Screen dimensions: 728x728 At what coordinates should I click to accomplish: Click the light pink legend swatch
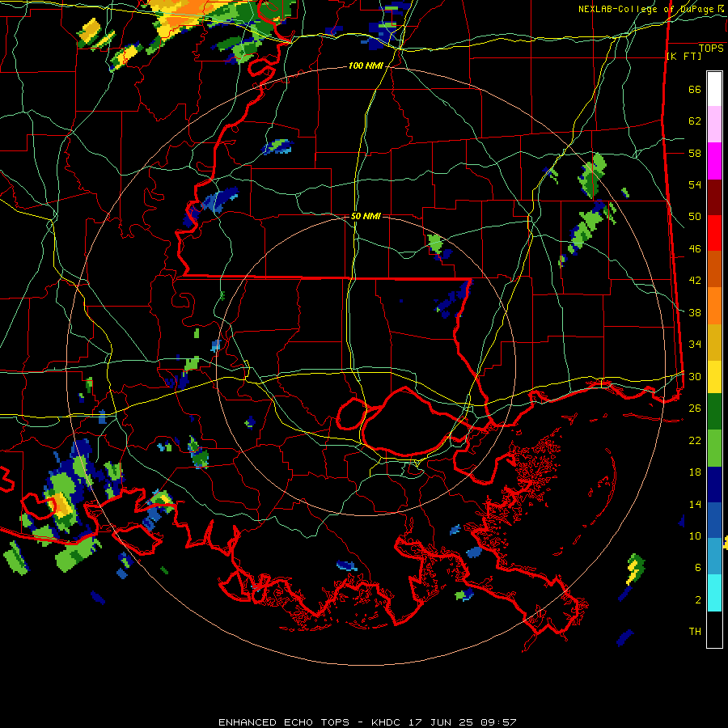[x=714, y=124]
